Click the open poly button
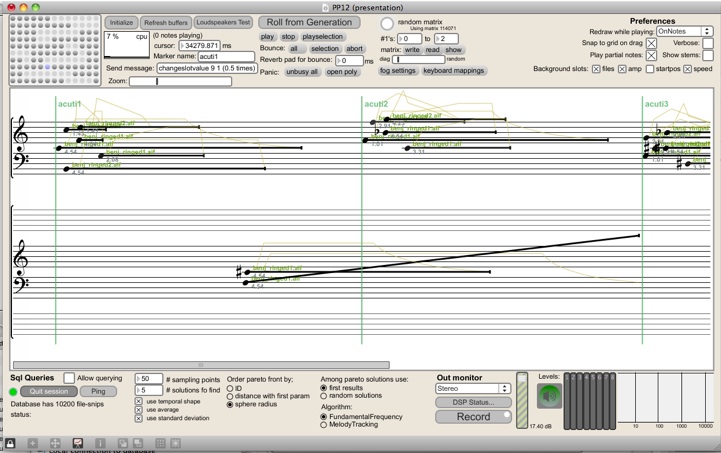This screenshot has width=721, height=453. [x=342, y=72]
